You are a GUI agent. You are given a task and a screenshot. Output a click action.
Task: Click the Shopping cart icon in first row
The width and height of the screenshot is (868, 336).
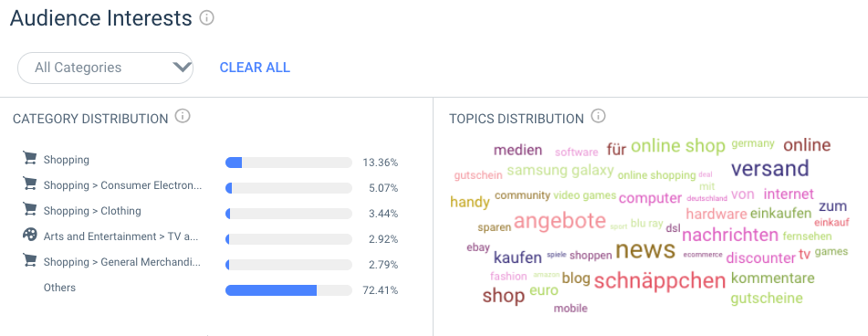click(x=29, y=158)
